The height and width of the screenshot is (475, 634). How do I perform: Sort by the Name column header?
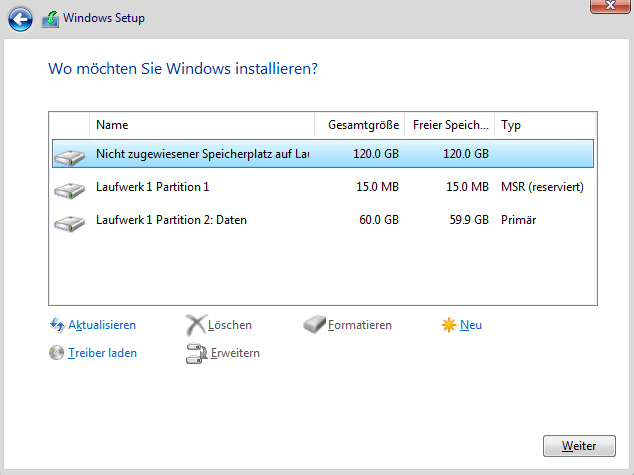pos(202,125)
